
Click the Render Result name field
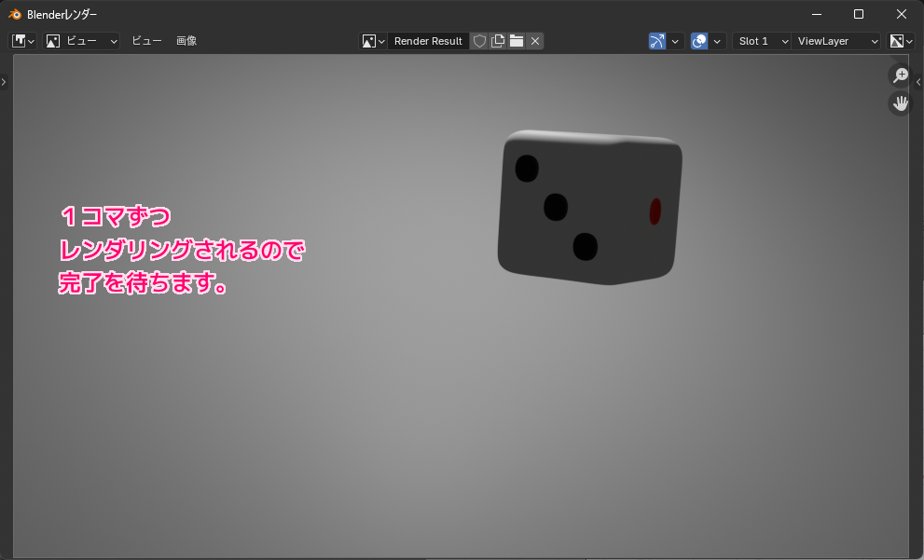(x=428, y=40)
